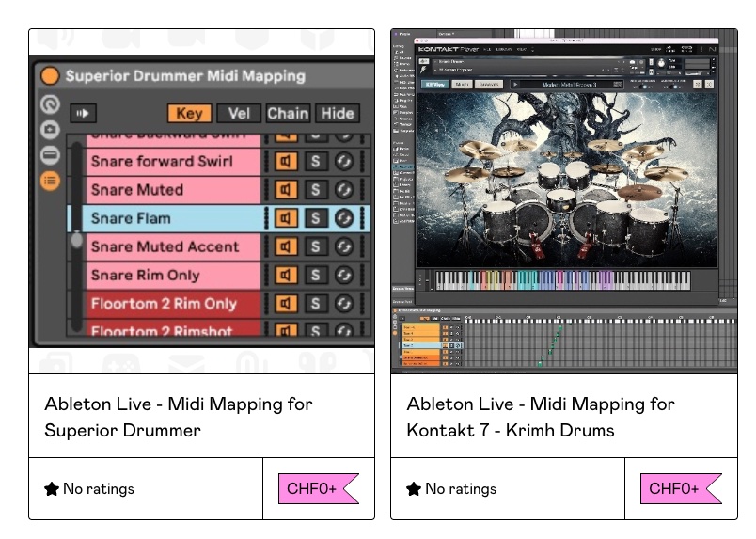Click the show/hide devices icon in rack sidebar
Screen dimensions: 756x539
click(x=50, y=155)
